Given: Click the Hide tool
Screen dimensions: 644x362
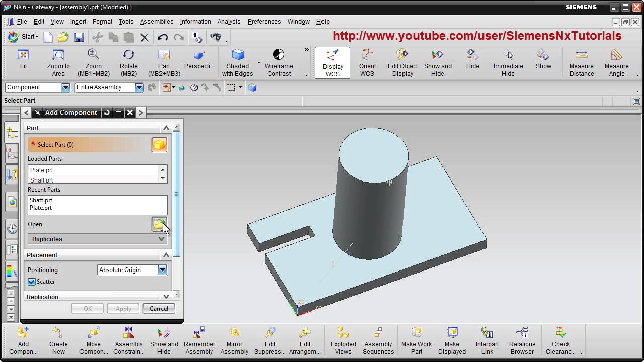Looking at the screenshot, I should coord(473,55).
